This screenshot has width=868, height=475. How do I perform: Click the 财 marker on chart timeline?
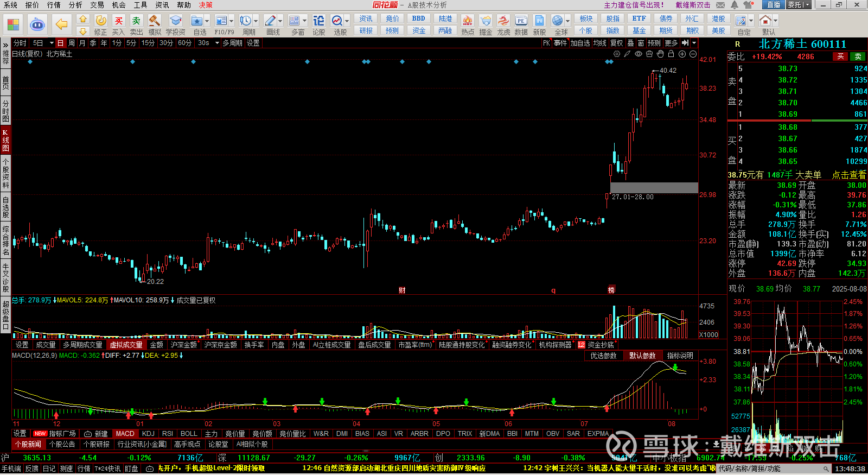tap(402, 290)
